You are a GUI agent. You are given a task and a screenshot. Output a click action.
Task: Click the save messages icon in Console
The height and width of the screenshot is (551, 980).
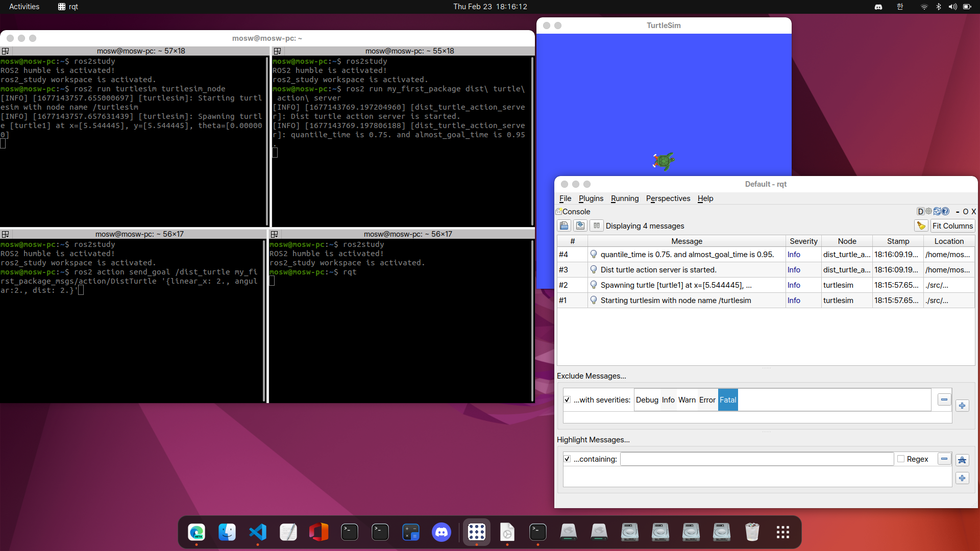pyautogui.click(x=580, y=226)
